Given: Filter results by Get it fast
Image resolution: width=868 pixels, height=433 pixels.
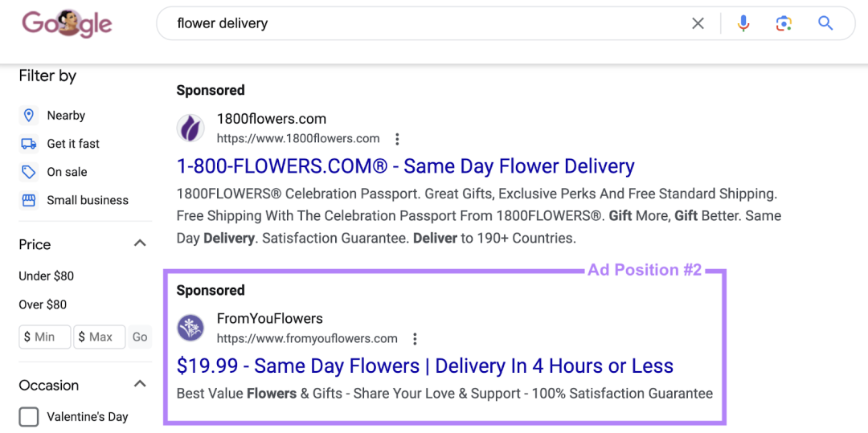Looking at the screenshot, I should [x=73, y=144].
